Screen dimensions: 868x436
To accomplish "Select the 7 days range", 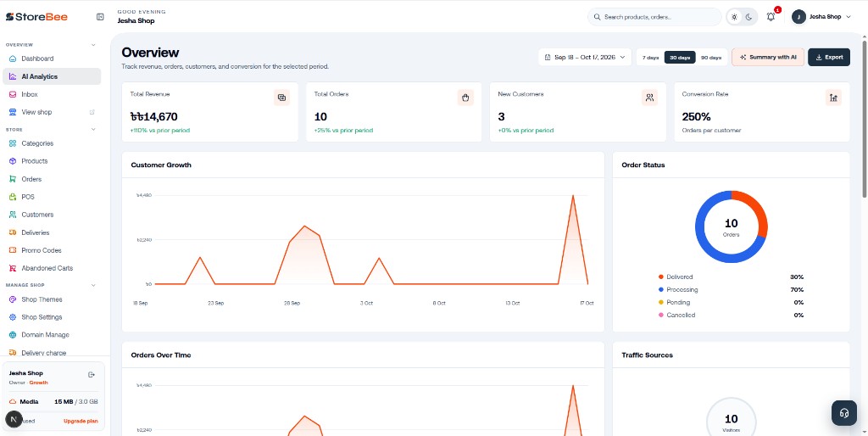I will click(650, 57).
